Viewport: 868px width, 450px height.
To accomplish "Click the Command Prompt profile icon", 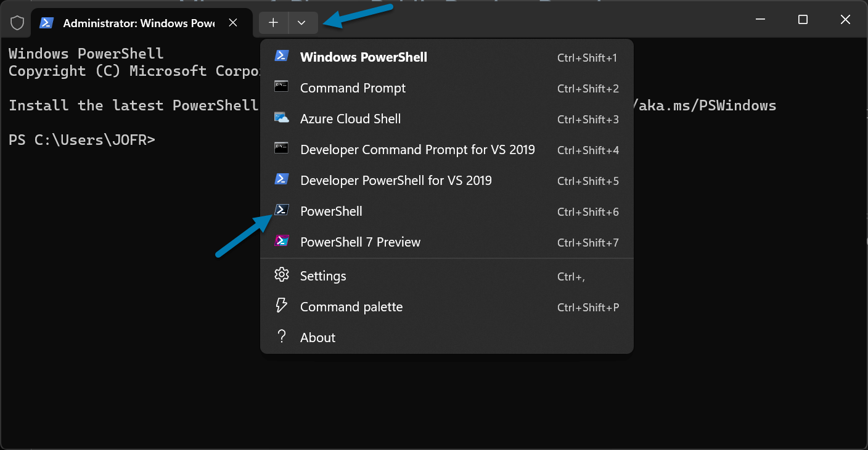I will click(x=282, y=87).
